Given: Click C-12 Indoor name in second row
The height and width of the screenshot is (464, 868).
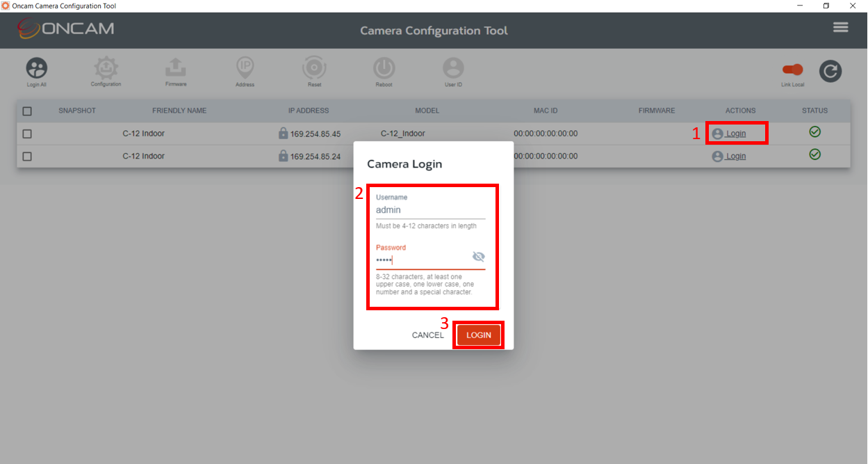Looking at the screenshot, I should pos(144,157).
